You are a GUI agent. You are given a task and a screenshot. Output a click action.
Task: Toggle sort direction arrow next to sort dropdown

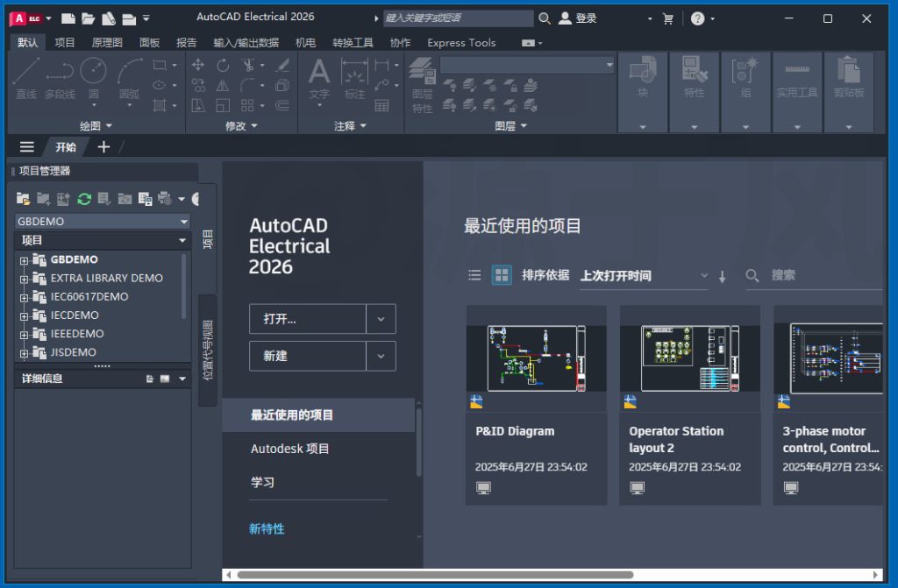tap(723, 277)
